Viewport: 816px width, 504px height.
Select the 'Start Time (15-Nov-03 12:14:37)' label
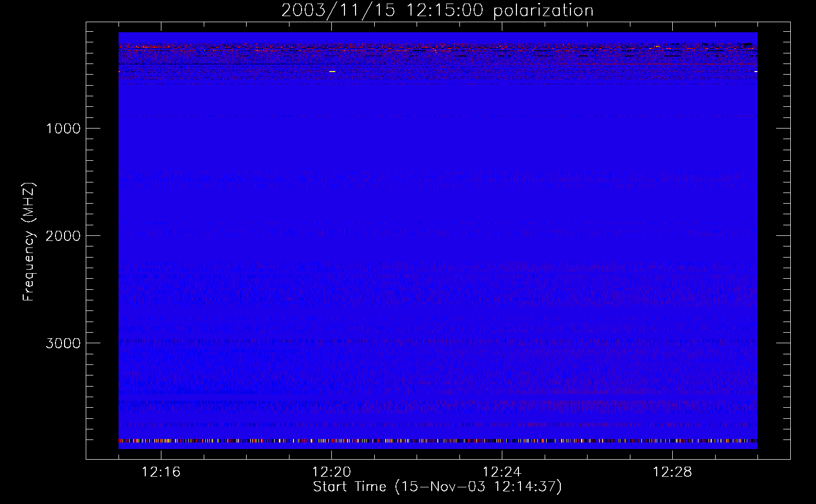point(437,487)
